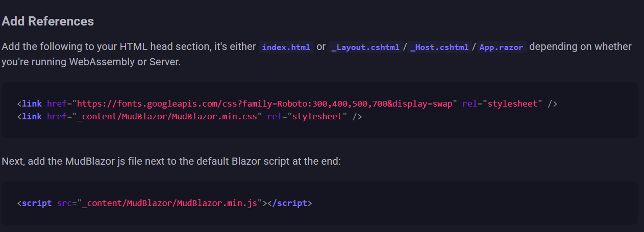
Task: Click the stylesheet value on the MudBlazor css line
Action: (317, 117)
